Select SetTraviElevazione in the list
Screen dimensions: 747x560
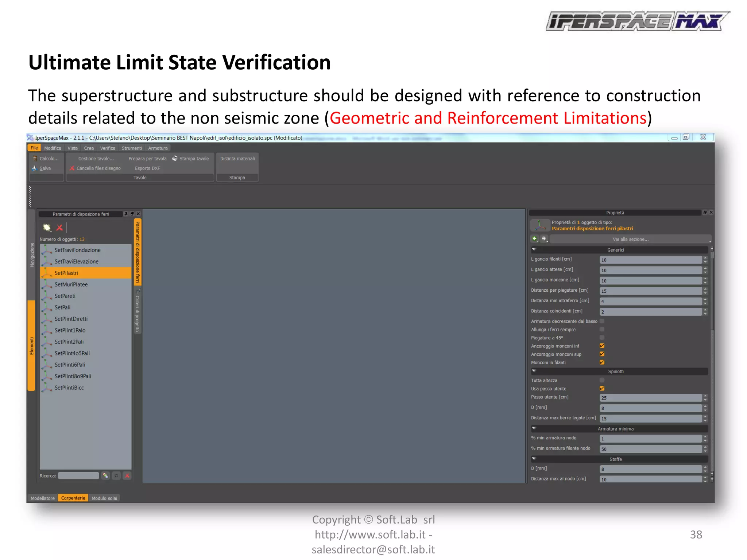click(77, 261)
